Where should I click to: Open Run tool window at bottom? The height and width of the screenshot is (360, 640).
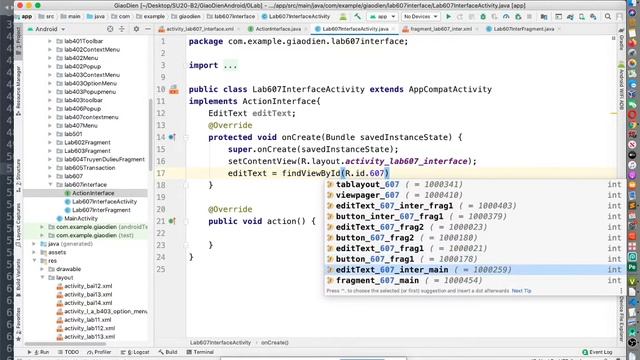pos(38,352)
